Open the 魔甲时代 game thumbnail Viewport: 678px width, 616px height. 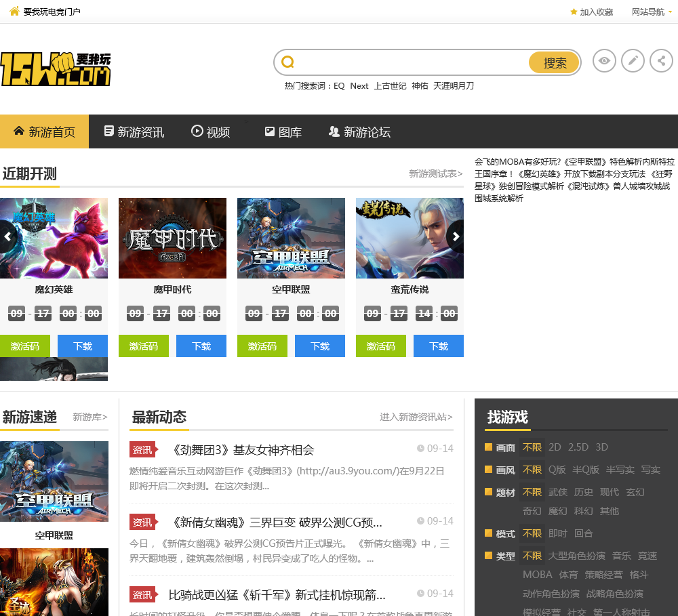tap(172, 238)
